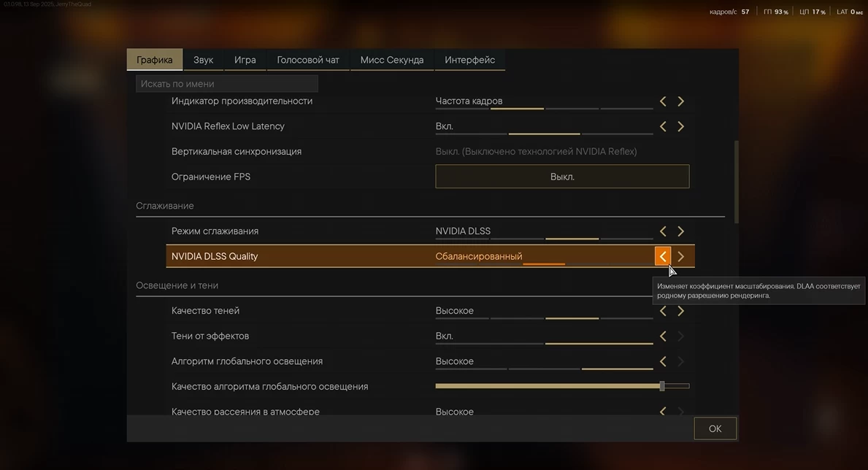The height and width of the screenshot is (470, 868).
Task: Switch to the Звук tab
Action: [203, 60]
